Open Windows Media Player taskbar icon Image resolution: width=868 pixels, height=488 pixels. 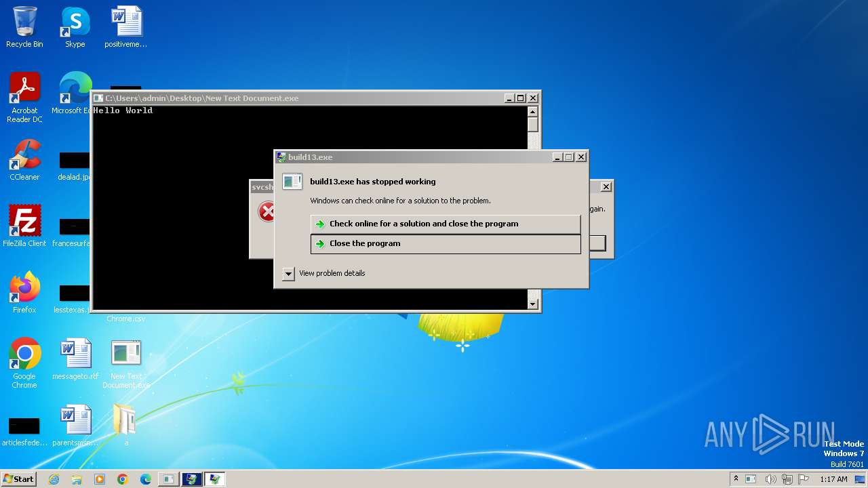[x=100, y=479]
